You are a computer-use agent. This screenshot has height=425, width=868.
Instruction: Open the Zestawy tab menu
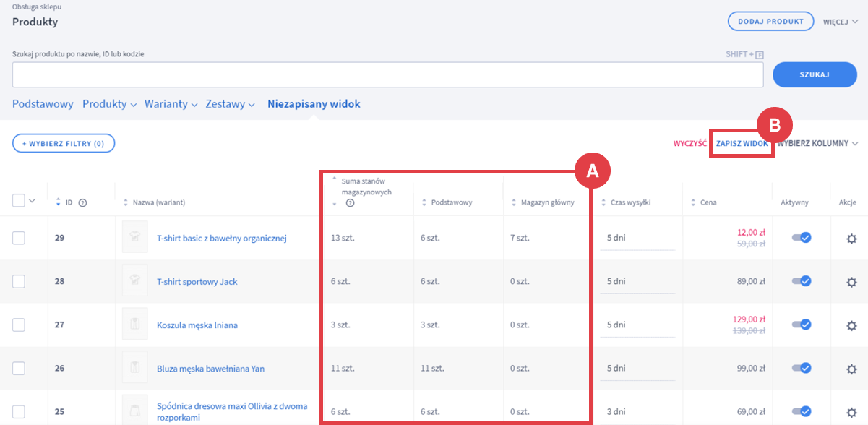[x=230, y=104]
